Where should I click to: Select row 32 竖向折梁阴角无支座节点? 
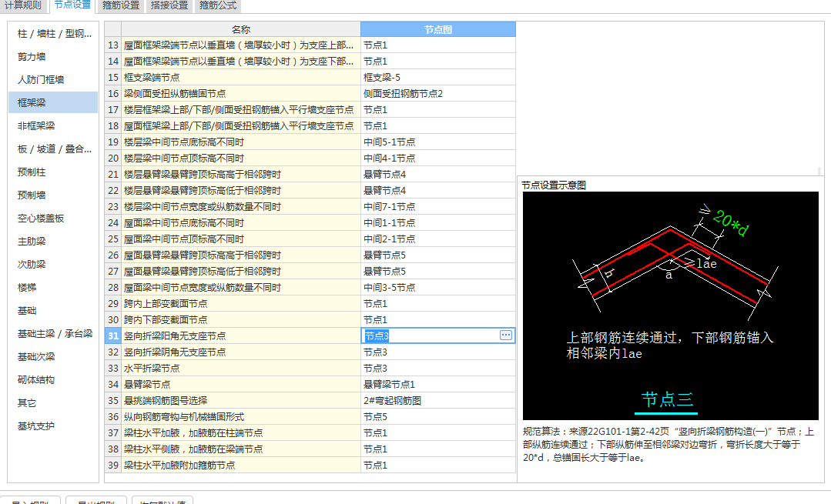tap(240, 352)
